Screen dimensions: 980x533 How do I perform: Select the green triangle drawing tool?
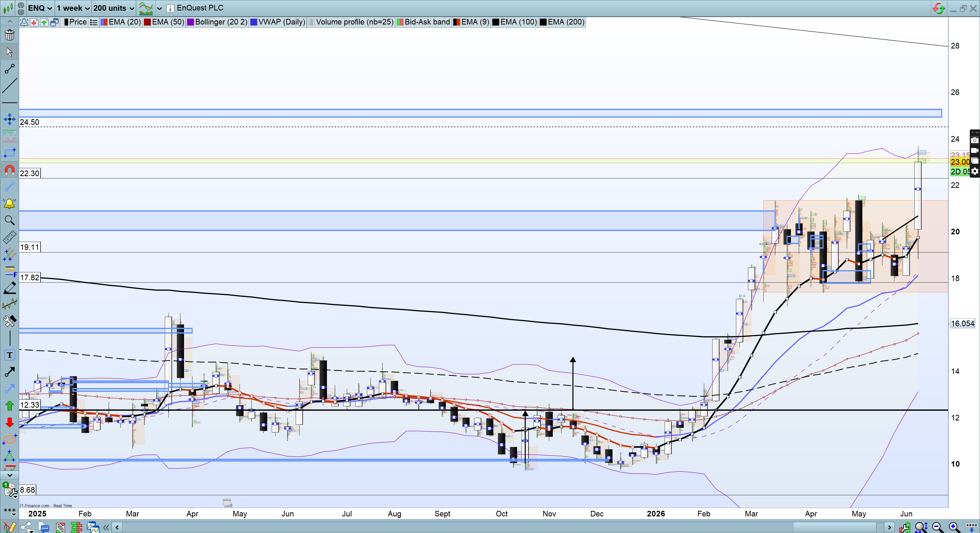(9, 456)
